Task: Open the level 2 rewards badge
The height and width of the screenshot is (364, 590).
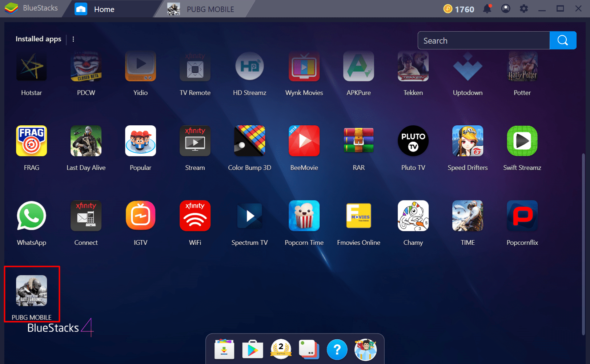Action: (x=281, y=349)
